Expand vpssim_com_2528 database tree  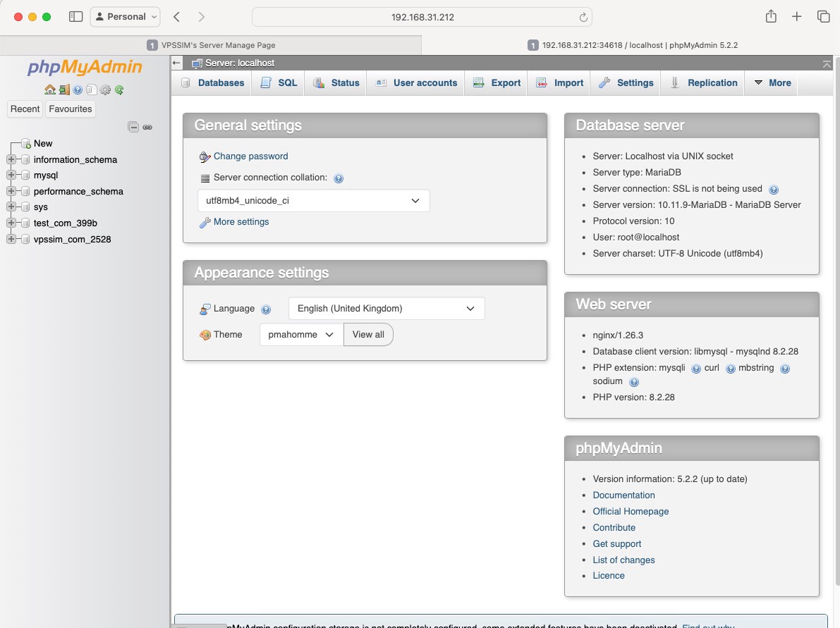tap(11, 239)
